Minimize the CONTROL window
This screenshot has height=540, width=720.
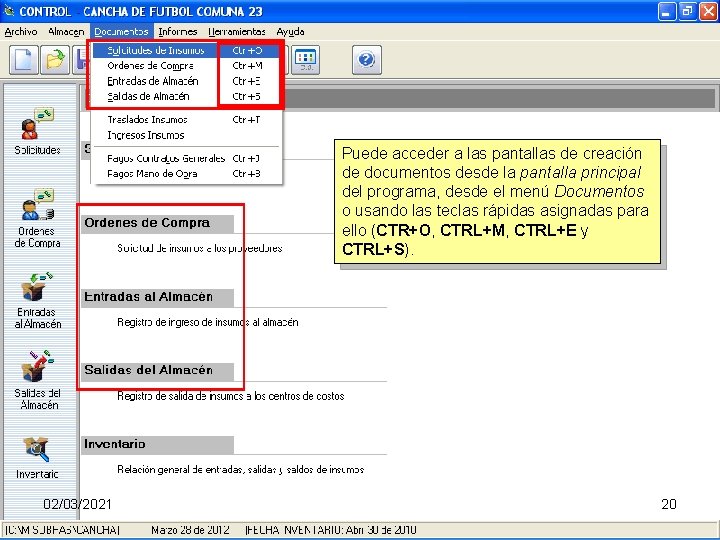pyautogui.click(x=667, y=11)
